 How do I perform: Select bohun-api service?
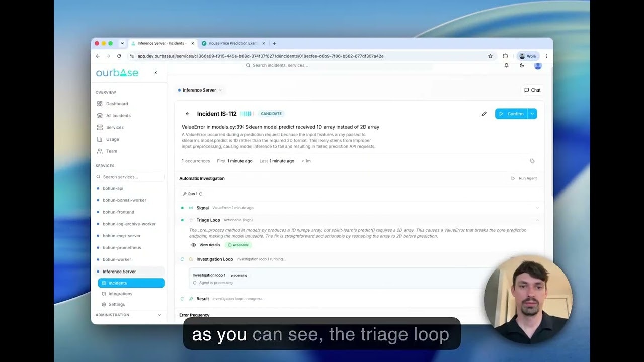point(113,188)
